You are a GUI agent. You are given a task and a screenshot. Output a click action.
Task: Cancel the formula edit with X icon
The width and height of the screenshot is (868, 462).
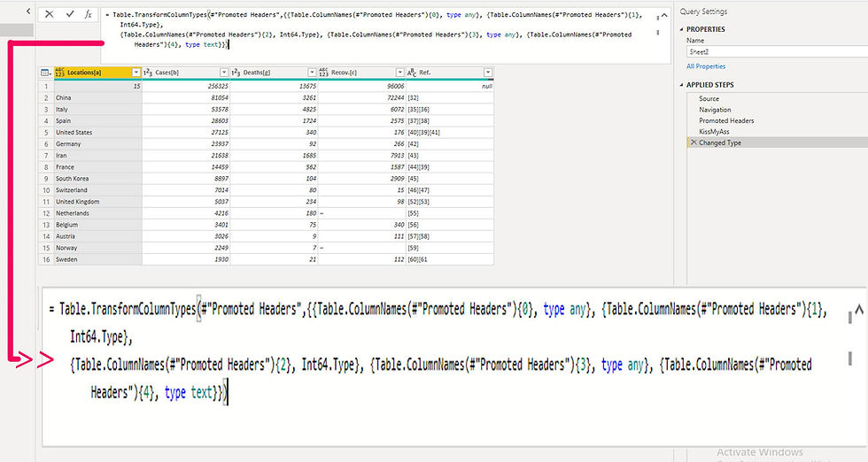point(50,14)
